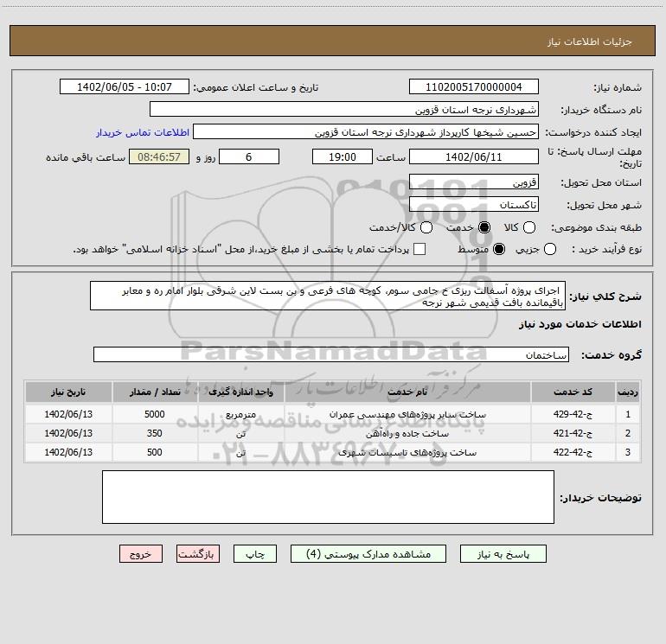
Task: Click service code ج-42-429 cell
Action: (573, 414)
